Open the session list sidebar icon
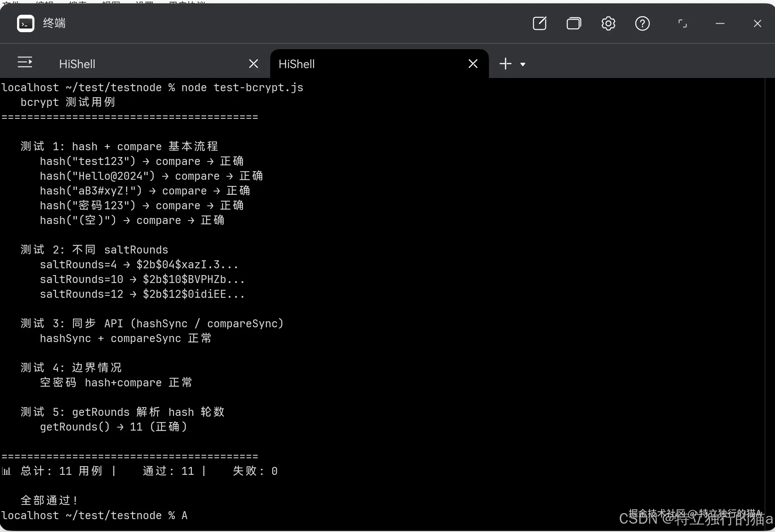This screenshot has height=532, width=775. 25,62
